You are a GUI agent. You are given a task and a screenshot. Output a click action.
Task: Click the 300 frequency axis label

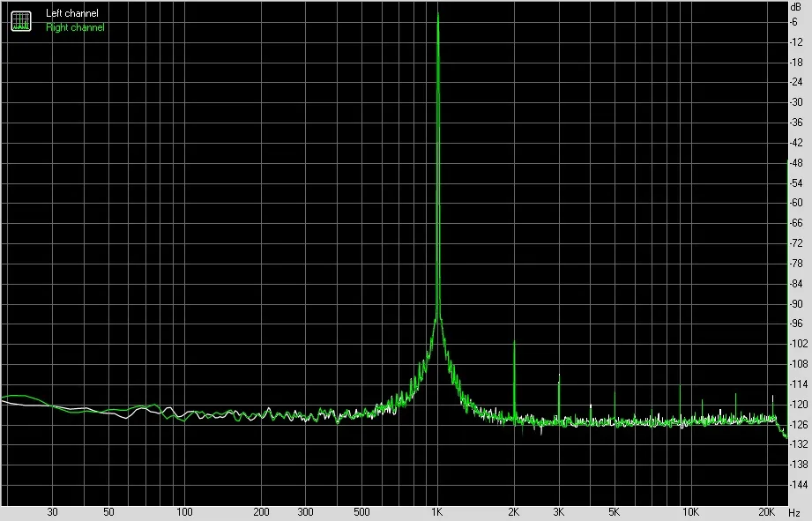[306, 512]
